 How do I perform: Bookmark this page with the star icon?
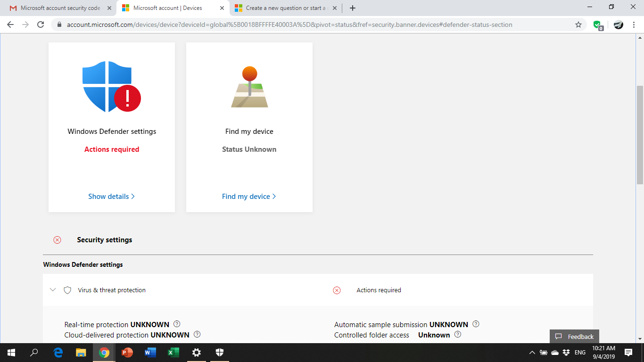(x=578, y=25)
